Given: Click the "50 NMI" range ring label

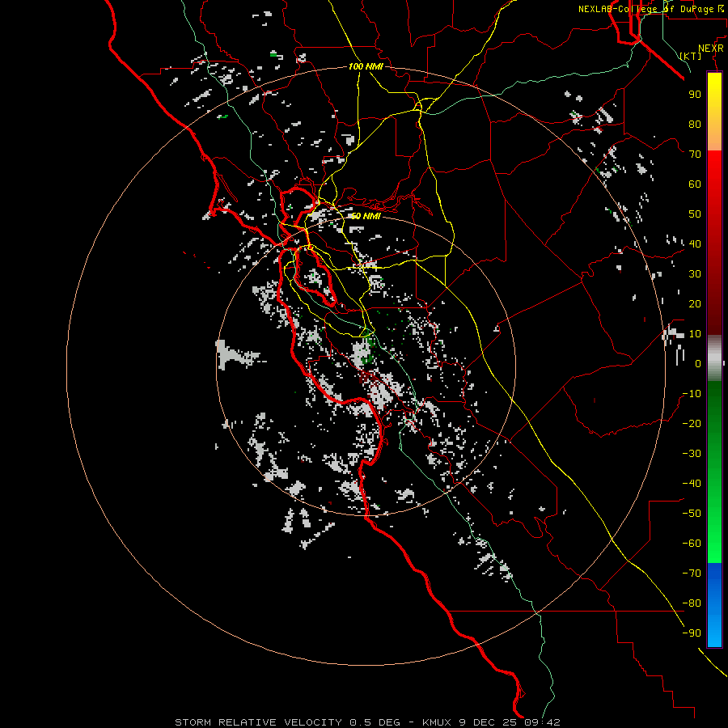Looking at the screenshot, I should pyautogui.click(x=365, y=216).
